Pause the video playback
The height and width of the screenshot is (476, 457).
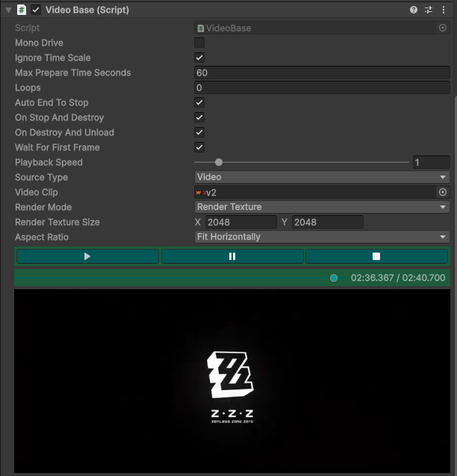pos(232,256)
